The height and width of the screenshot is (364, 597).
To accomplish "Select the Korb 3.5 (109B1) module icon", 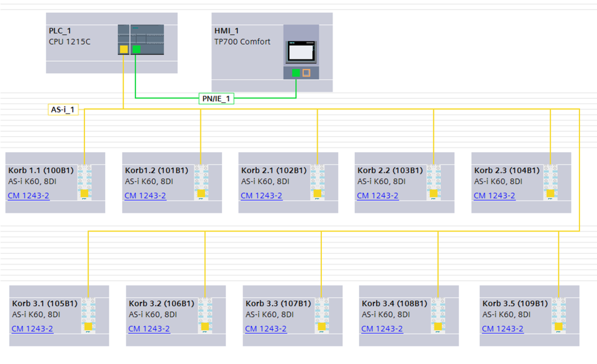I will tap(558, 316).
